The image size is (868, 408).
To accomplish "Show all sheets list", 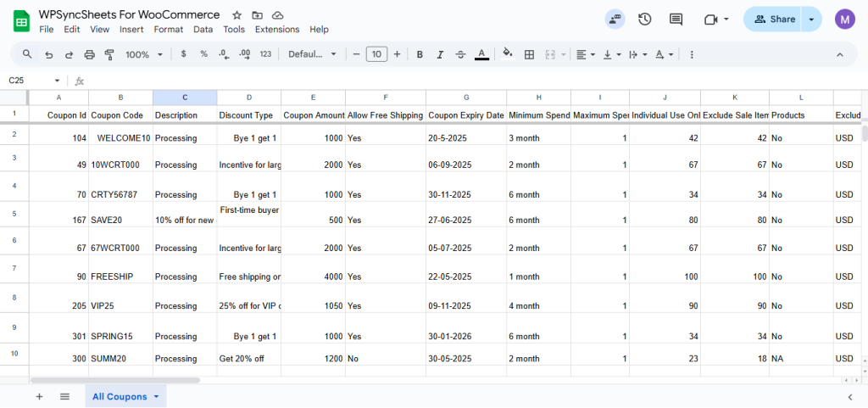I will coord(64,396).
